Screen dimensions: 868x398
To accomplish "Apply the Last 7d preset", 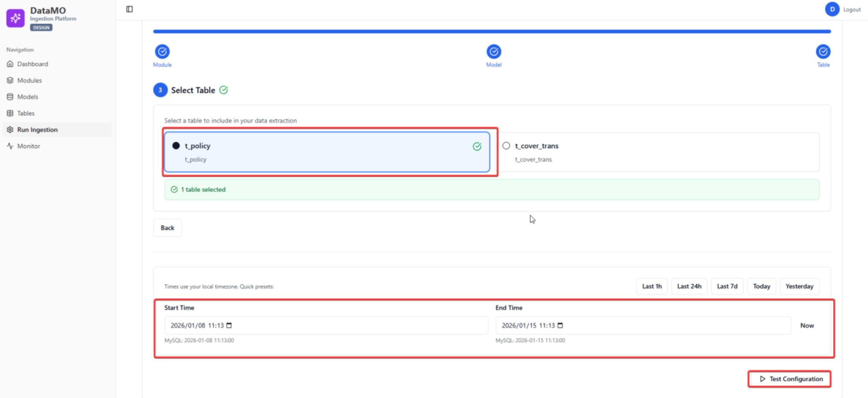I will pos(727,286).
